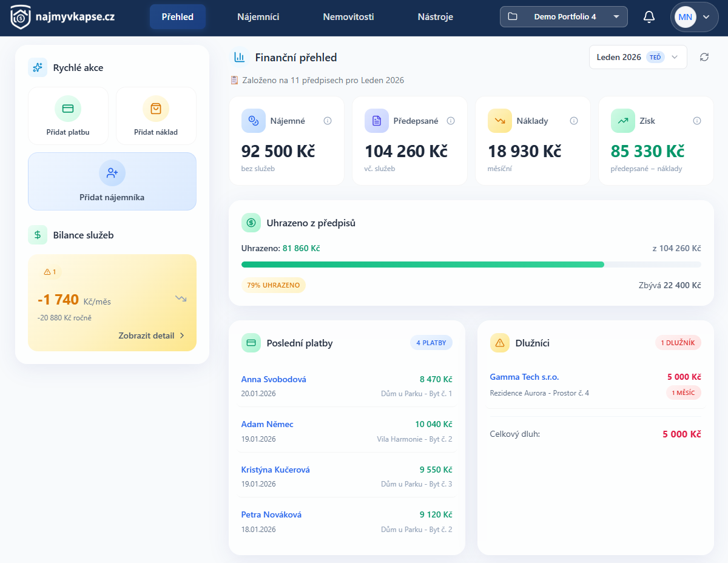Expand the MN user account menu
The image size is (728, 563).
694,16
